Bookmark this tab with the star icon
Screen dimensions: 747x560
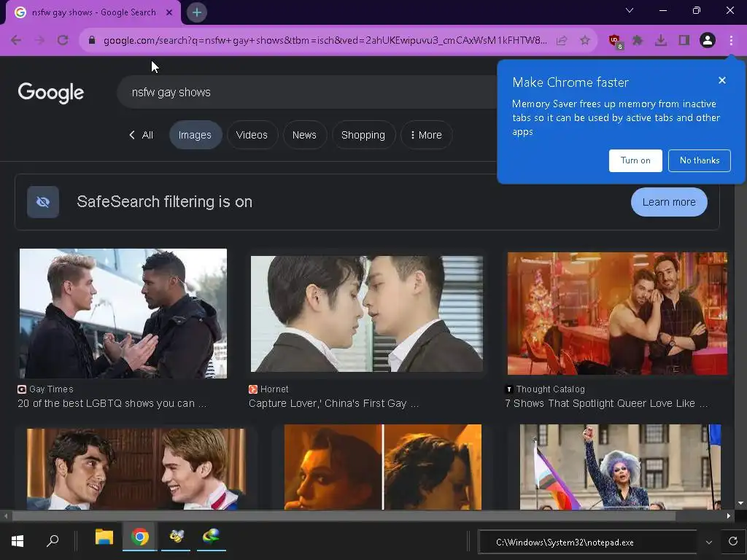(585, 41)
